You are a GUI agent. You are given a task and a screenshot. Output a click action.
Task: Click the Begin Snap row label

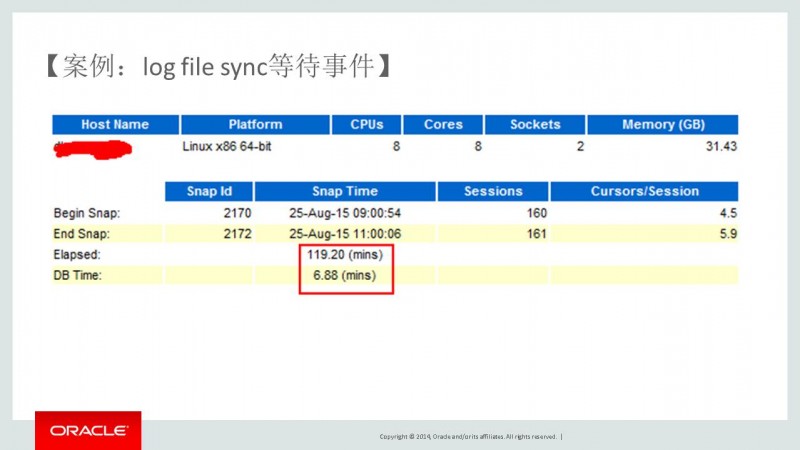[87, 213]
